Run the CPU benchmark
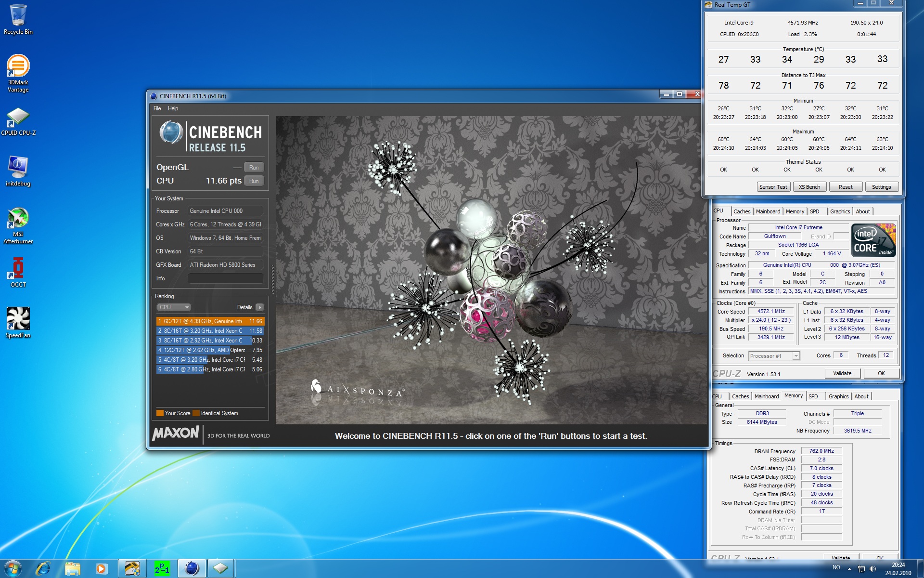 point(254,181)
